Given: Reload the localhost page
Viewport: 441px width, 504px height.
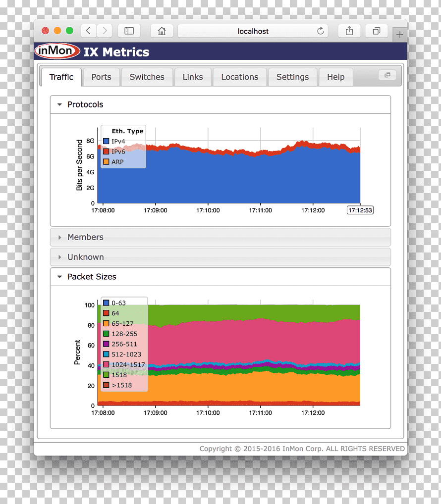Looking at the screenshot, I should pos(321,31).
